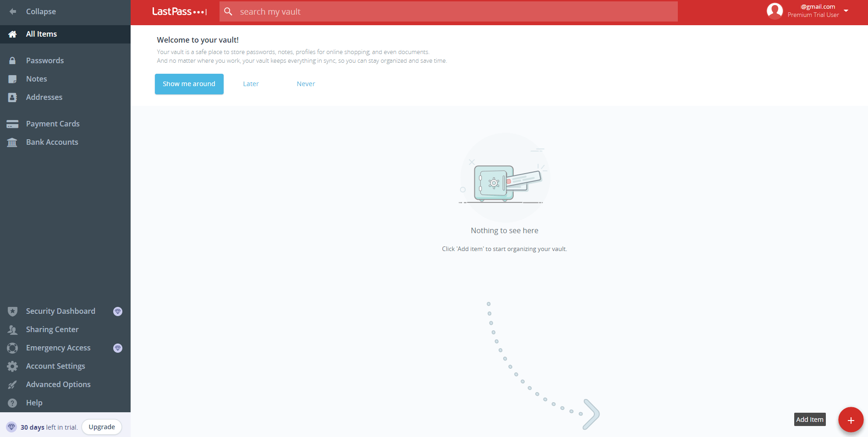Click the Never link
The width and height of the screenshot is (868, 437).
click(x=306, y=84)
